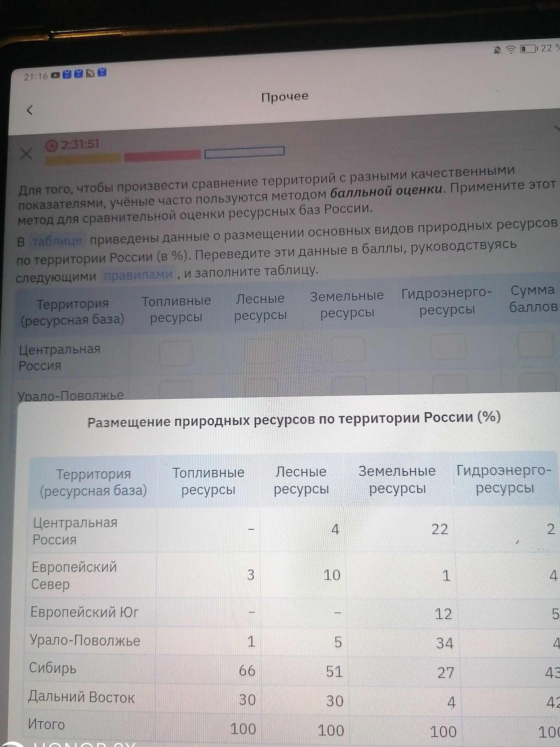Select the red progress bar segment
This screenshot has width=560, height=747.
coord(162,156)
